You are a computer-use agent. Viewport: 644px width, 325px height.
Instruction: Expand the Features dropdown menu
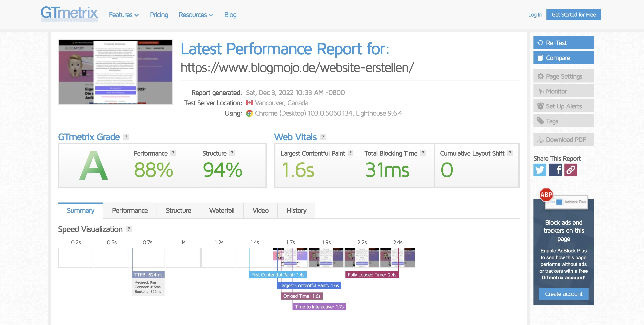124,15
